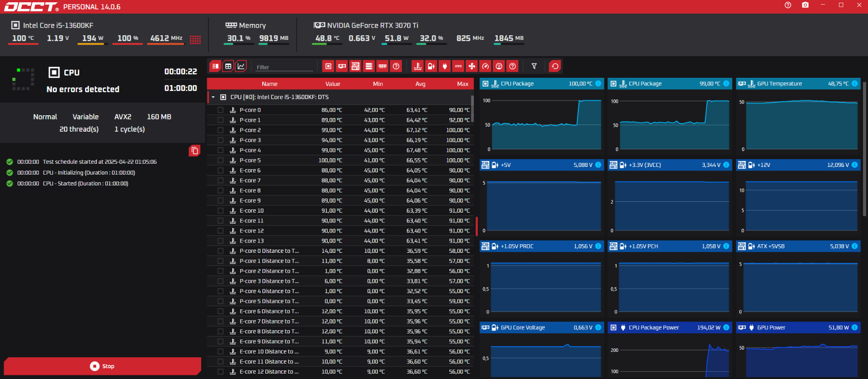Click the graphs panel vertical scrollbar
This screenshot has height=379, width=868.
coord(864,149)
